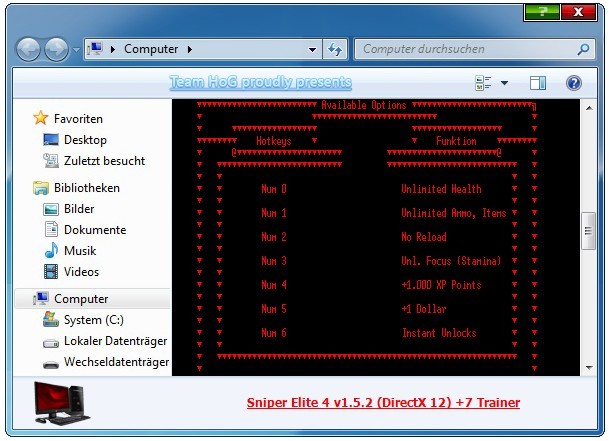Click the Wechseldatenträger drive icon
Screen dimensions: 609x441
pyautogui.click(x=51, y=365)
